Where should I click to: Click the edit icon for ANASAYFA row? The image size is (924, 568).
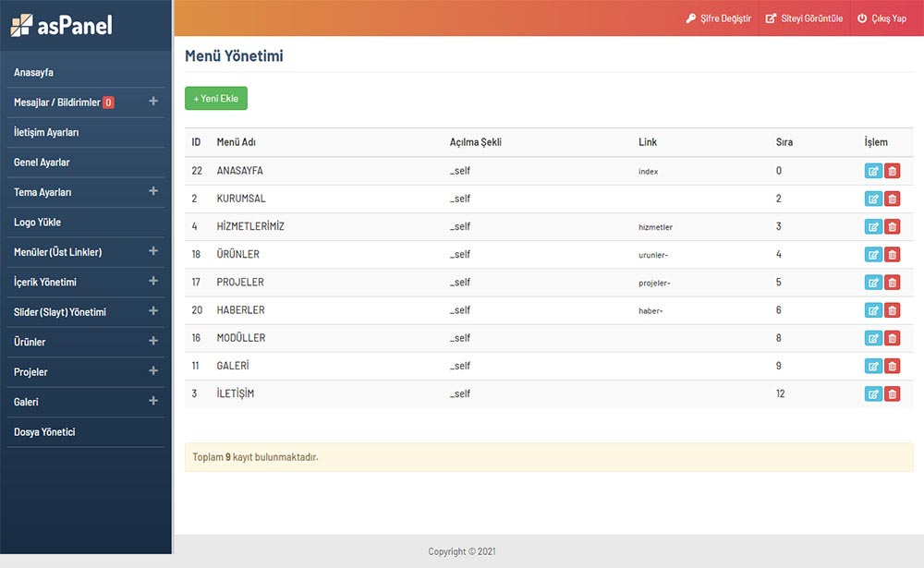pyautogui.click(x=873, y=171)
